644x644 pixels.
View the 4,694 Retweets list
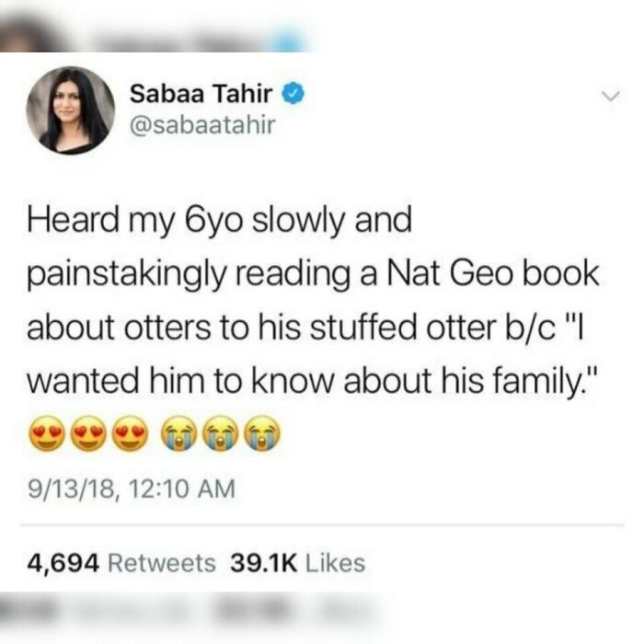(x=121, y=563)
